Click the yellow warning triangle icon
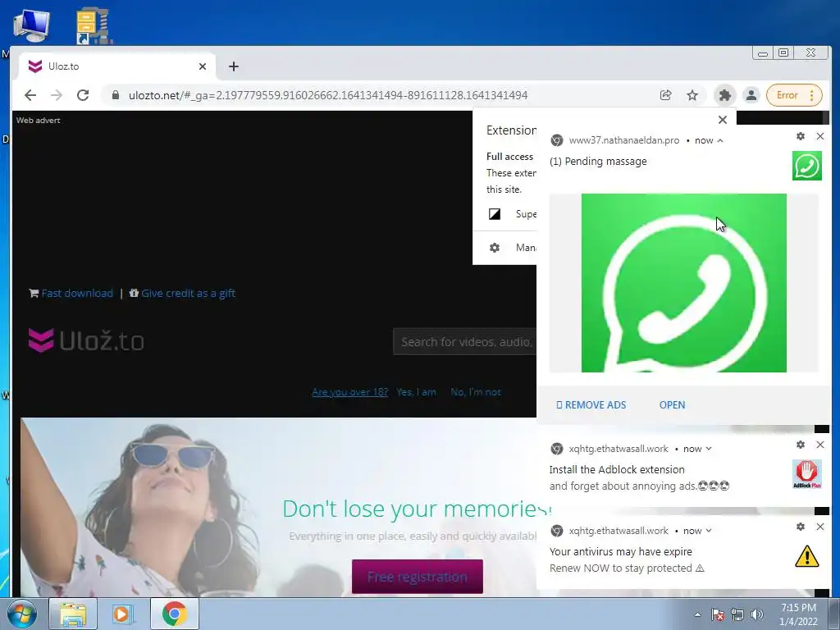Screen dimensions: 840x630 pos(807,556)
